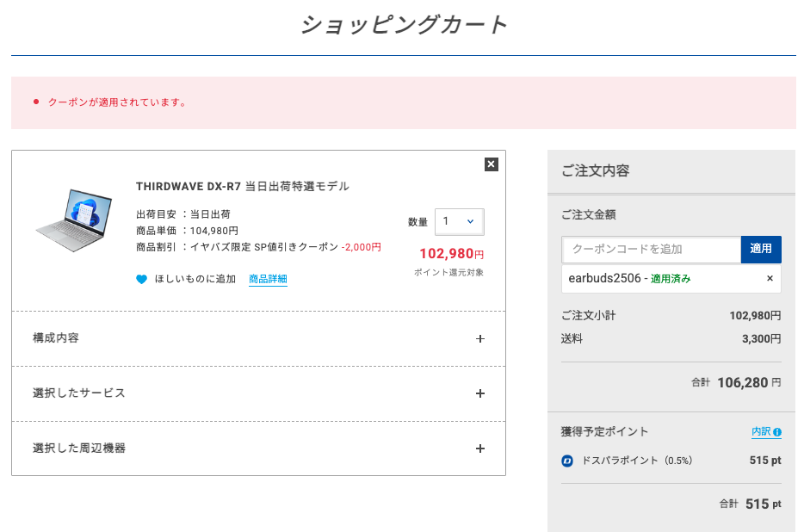804x532 pixels.
Task: Remove the earbuds2506 coupon with × icon
Action: click(770, 279)
